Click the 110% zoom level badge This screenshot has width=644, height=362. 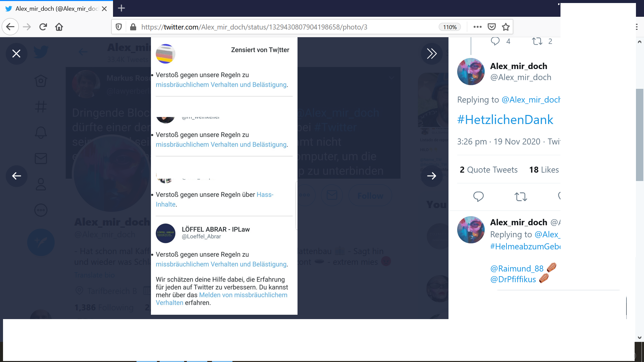coord(449,27)
